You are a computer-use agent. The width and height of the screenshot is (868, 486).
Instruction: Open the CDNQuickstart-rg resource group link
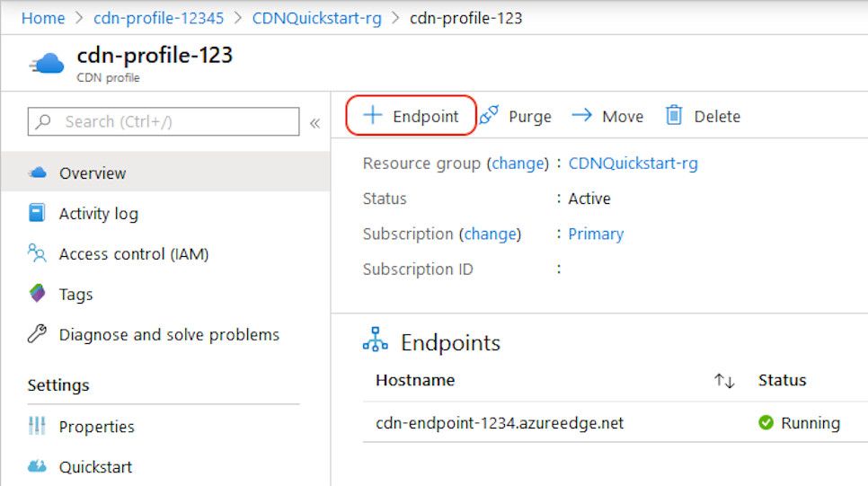pyautogui.click(x=633, y=163)
